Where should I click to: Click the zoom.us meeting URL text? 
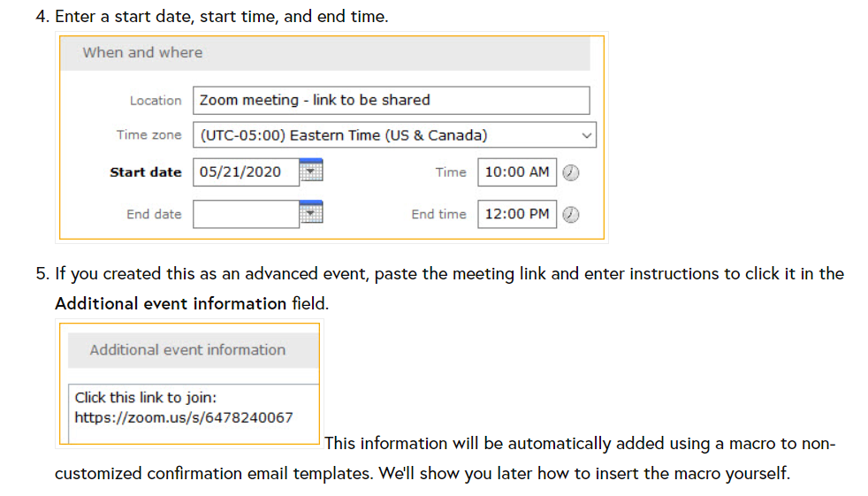point(184,417)
